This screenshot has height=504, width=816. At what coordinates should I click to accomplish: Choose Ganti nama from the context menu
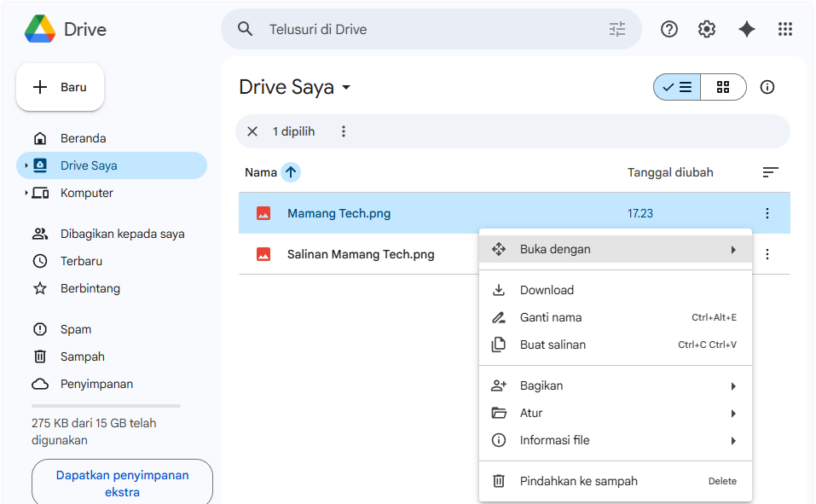[615, 317]
